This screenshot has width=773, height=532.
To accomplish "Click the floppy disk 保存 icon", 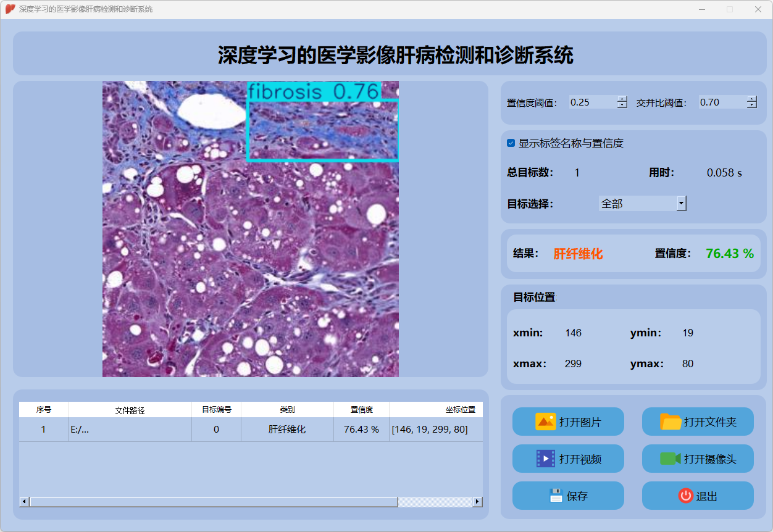I will (556, 496).
